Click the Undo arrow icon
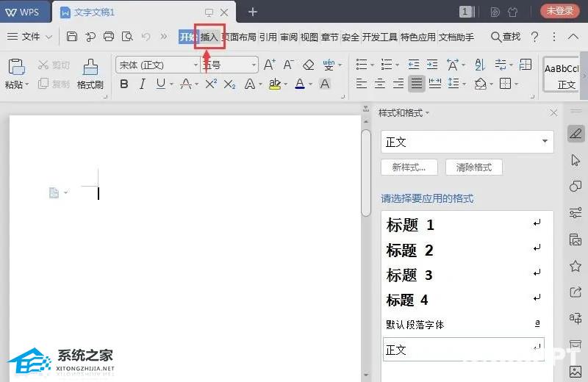This screenshot has height=382, width=588. pyautogui.click(x=146, y=36)
